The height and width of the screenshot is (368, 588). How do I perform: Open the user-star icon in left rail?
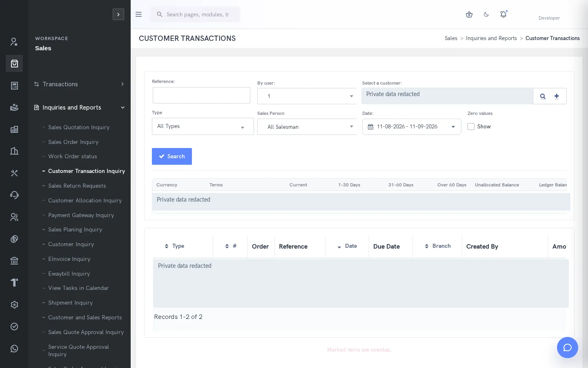pos(14,42)
